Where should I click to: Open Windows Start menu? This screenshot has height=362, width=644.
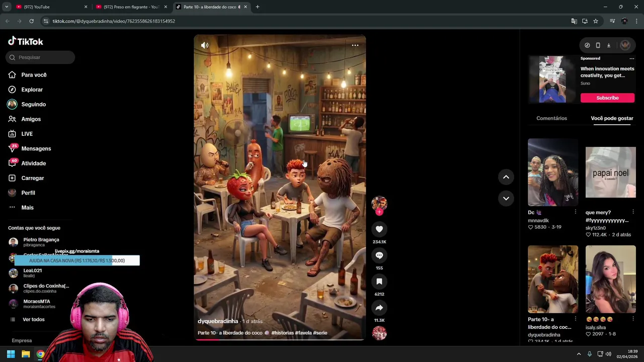coord(11,354)
